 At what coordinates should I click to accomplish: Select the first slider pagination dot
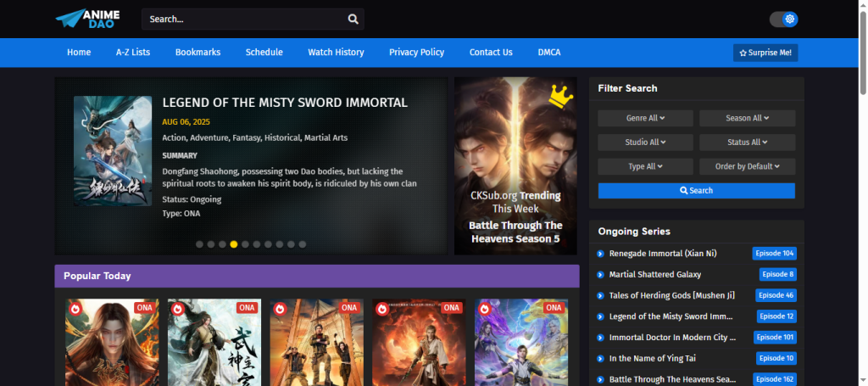click(199, 244)
